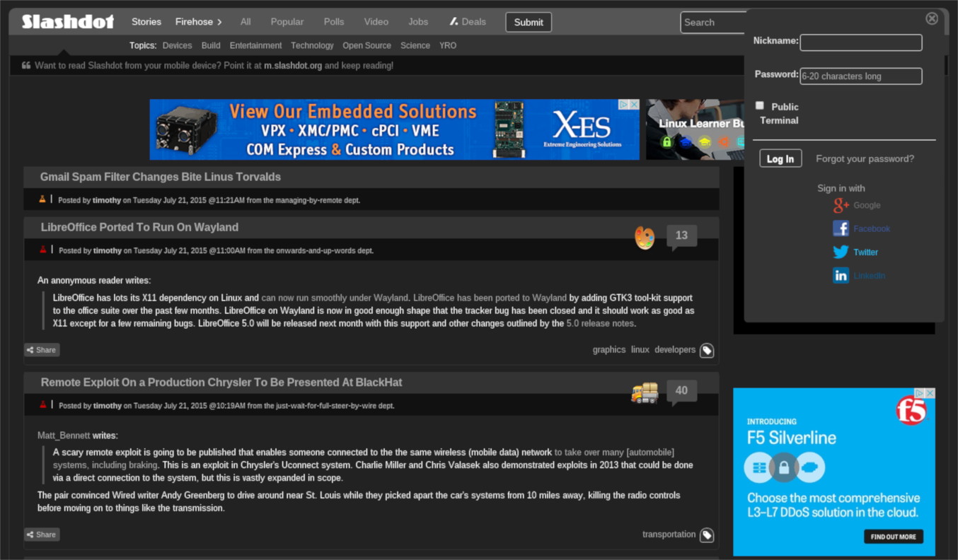Expand the Firehose menu chevron
Viewport: 958px width, 560px height.
219,22
